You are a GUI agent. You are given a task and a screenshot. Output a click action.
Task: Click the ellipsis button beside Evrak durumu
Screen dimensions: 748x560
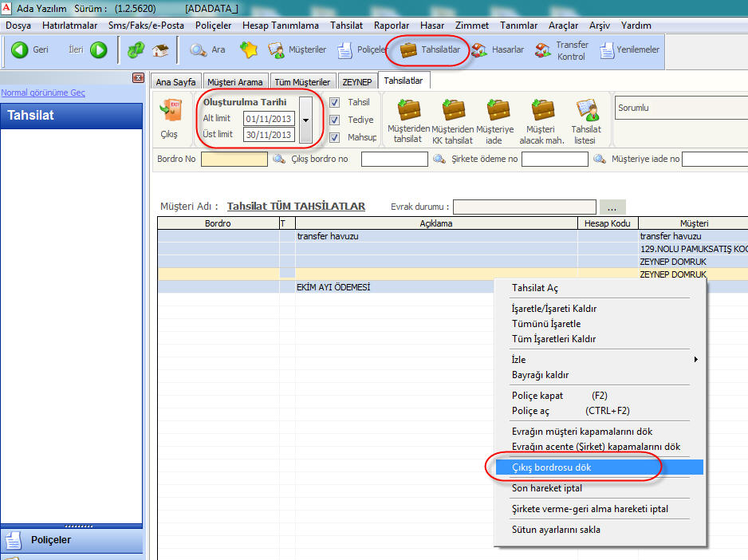point(612,207)
